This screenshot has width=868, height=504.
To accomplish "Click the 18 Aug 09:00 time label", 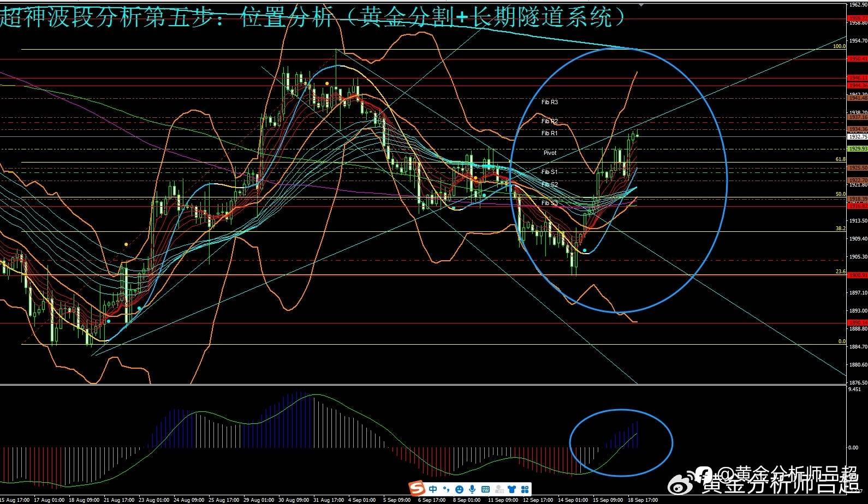I will pos(85,500).
